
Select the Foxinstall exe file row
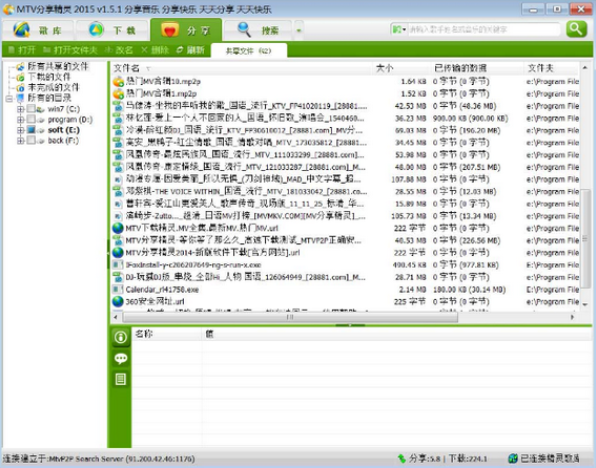pos(345,265)
